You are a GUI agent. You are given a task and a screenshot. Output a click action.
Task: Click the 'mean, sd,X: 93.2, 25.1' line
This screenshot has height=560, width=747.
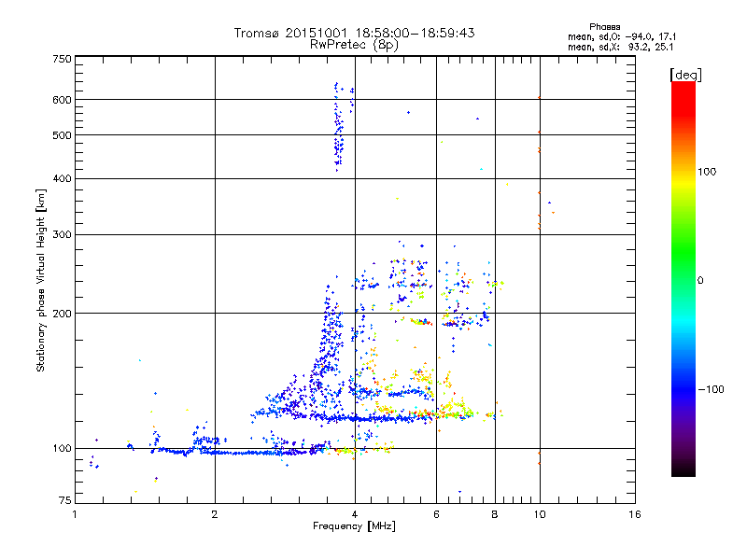620,47
